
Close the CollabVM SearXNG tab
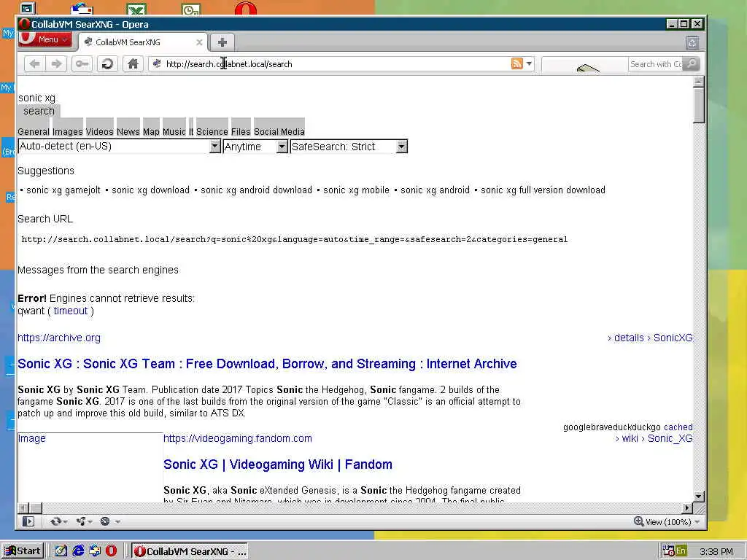tap(200, 42)
